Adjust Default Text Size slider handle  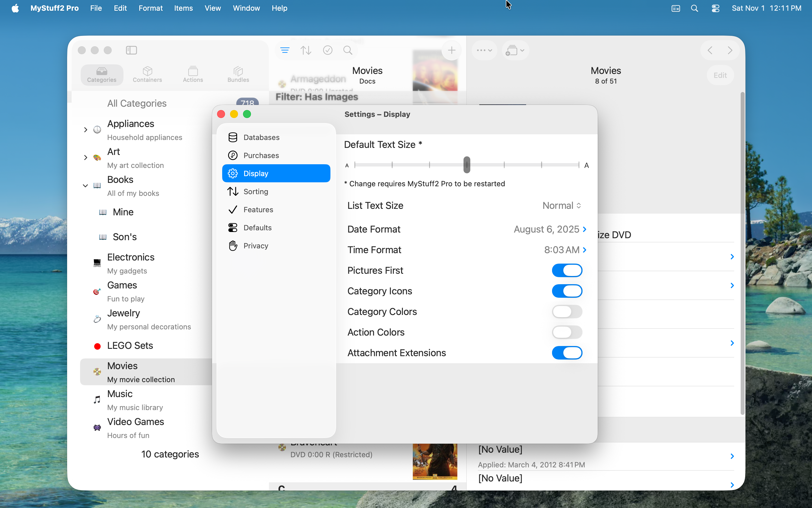point(467,165)
